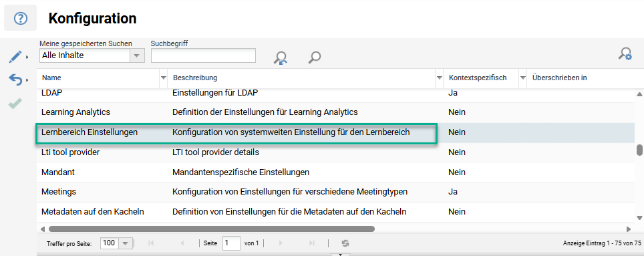Screen dimensions: 644x256
Task: Click 'Ja' in the LDAP row
Action: 453,93
